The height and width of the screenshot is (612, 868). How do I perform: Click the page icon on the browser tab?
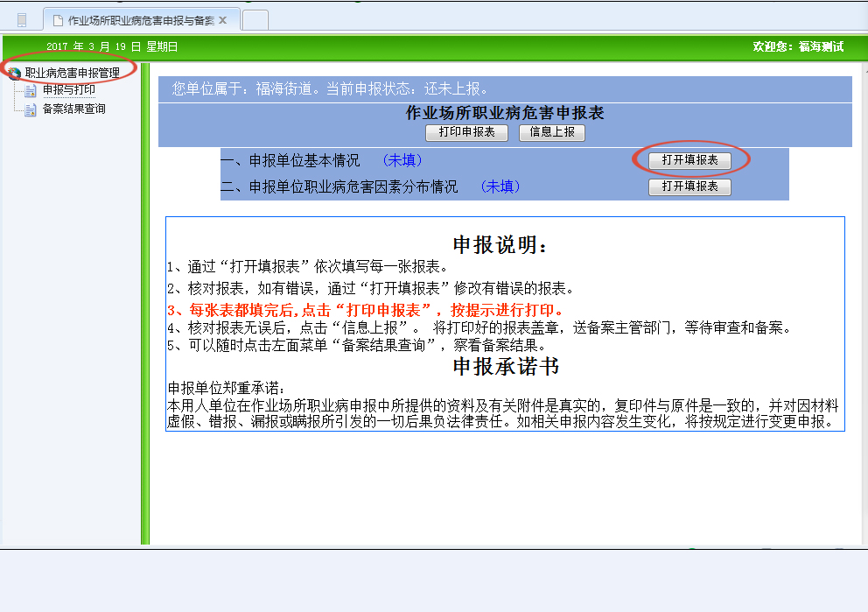tap(58, 19)
